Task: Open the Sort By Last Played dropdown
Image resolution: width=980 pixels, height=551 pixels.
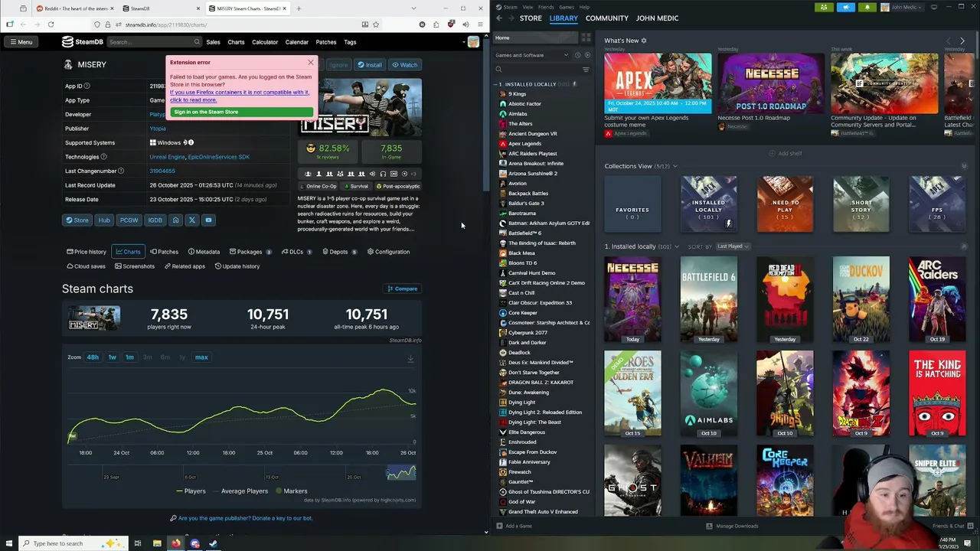Action: click(x=733, y=246)
